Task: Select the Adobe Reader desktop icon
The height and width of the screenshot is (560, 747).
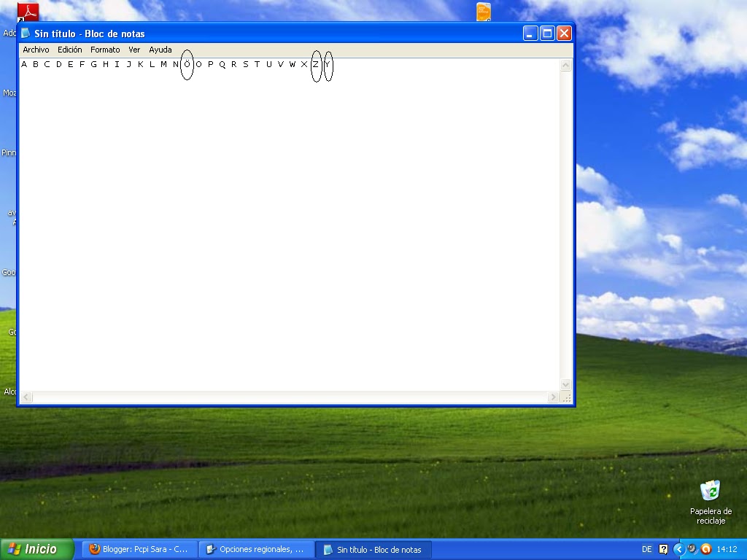Action: [x=28, y=12]
